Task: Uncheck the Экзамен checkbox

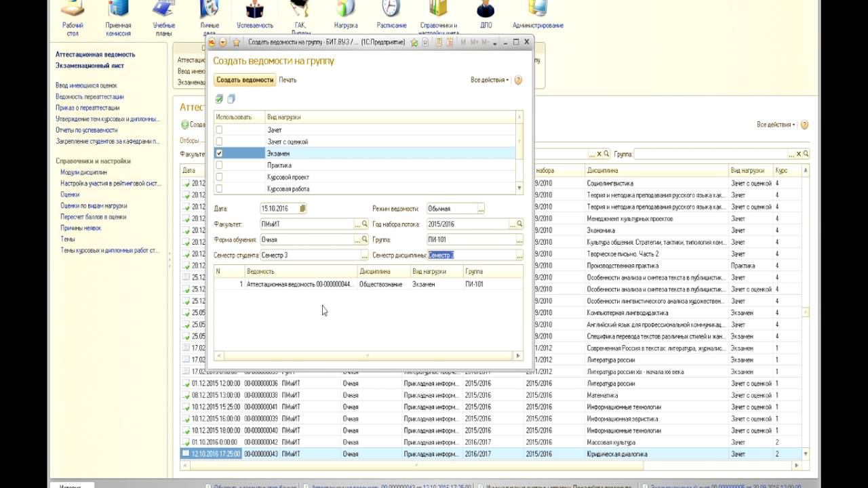Action: (219, 153)
